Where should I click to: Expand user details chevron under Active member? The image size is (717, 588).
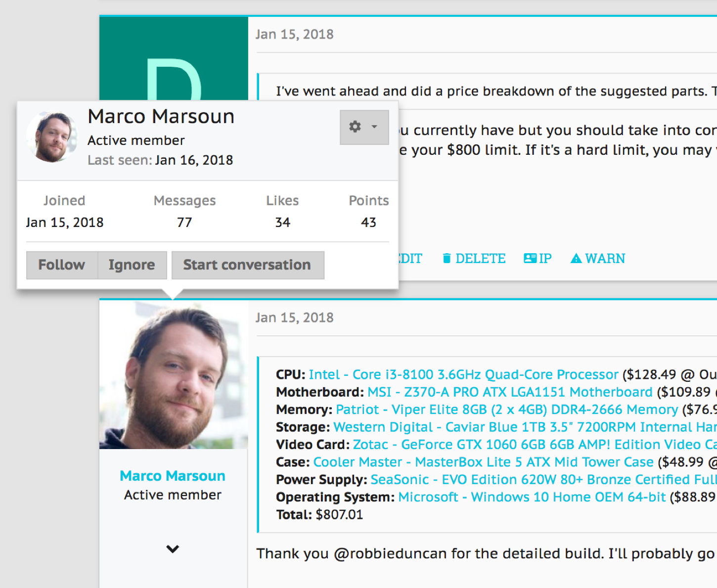(173, 549)
